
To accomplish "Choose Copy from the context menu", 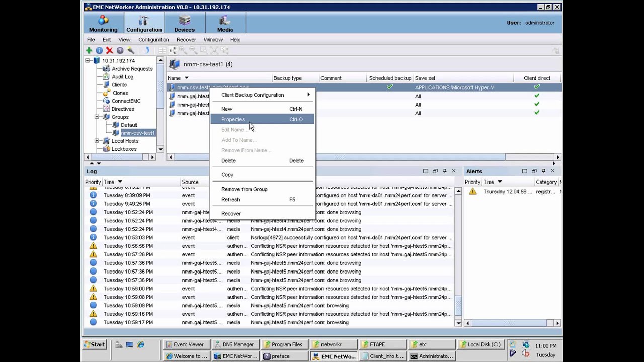I will (x=263, y=175).
